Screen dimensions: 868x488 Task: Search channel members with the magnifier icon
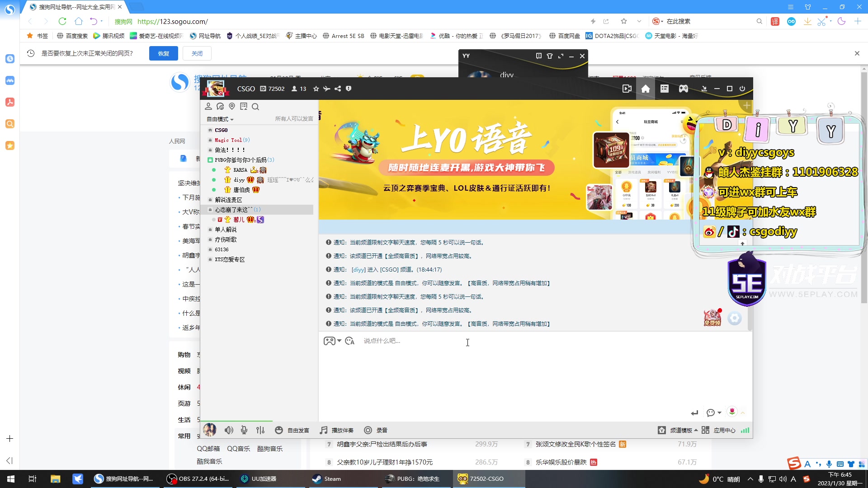(x=255, y=107)
